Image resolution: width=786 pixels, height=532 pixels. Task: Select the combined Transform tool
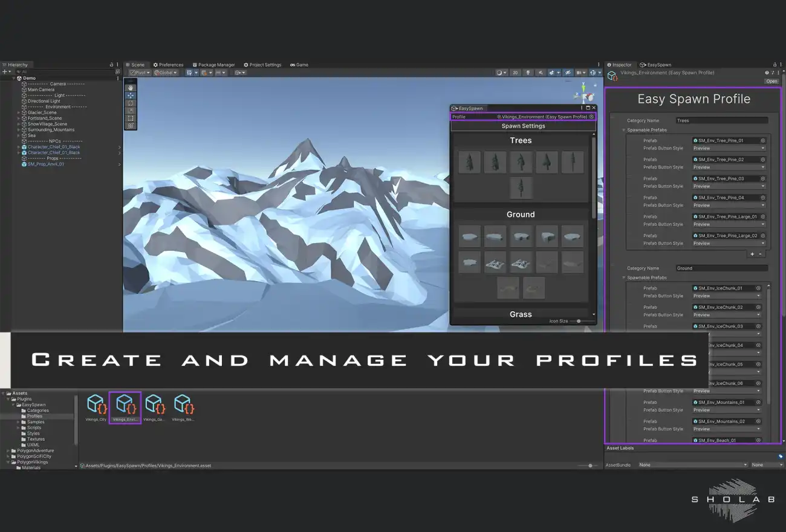131,126
